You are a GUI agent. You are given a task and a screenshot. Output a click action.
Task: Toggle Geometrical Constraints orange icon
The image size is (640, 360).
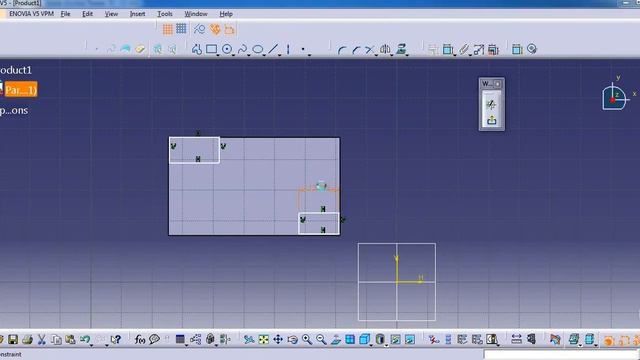[x=215, y=29]
